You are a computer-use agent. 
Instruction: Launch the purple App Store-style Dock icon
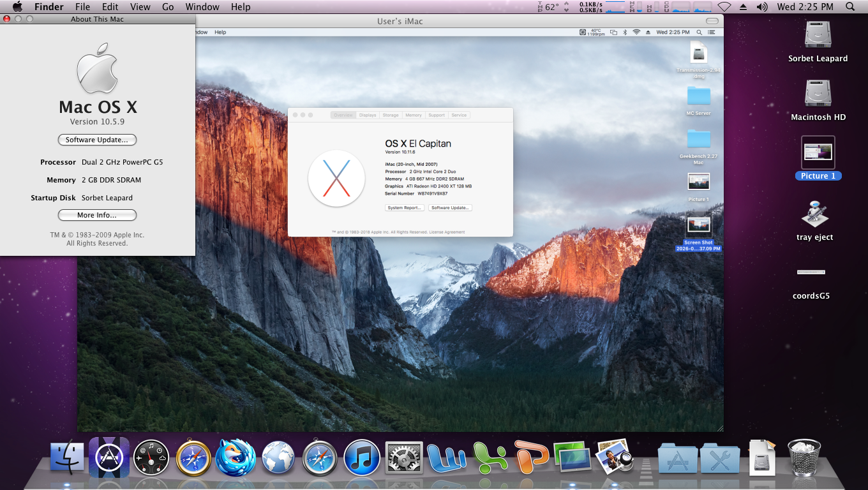pos(109,457)
